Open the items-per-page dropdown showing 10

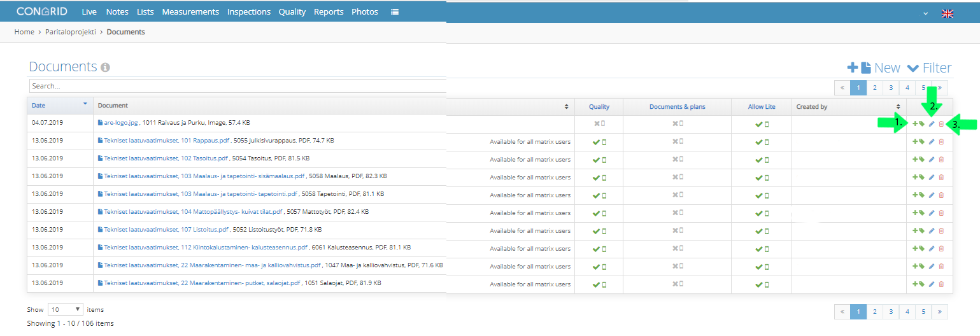pyautogui.click(x=66, y=309)
